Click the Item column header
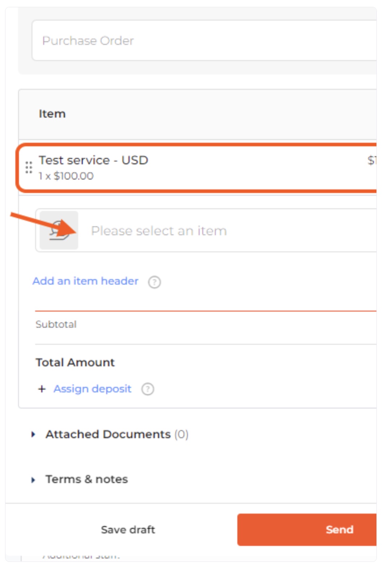 click(52, 114)
